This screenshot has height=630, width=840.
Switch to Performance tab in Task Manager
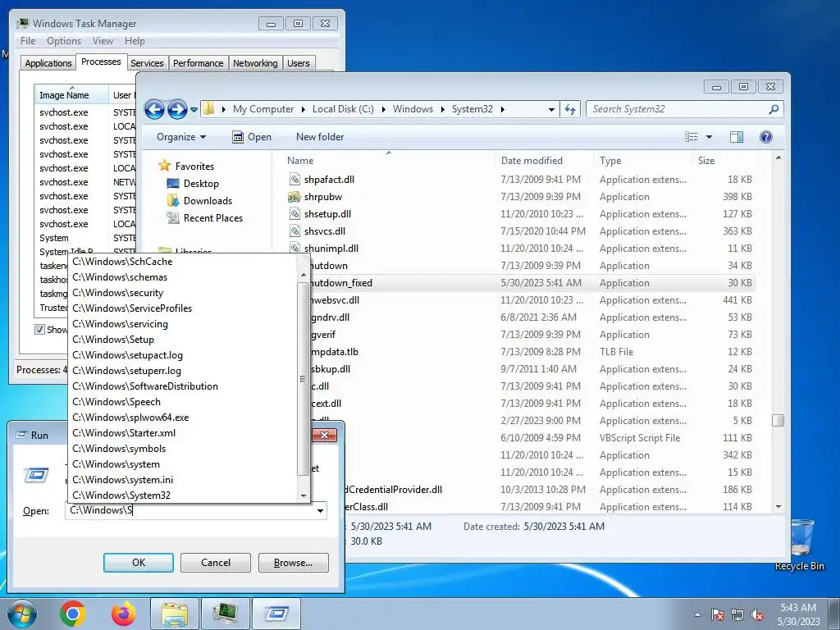tap(199, 63)
